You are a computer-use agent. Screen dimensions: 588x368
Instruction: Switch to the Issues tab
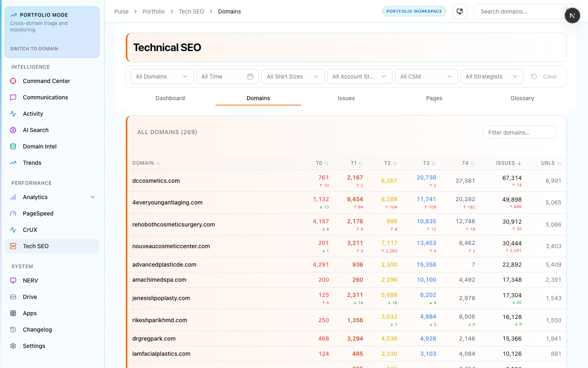coord(346,98)
